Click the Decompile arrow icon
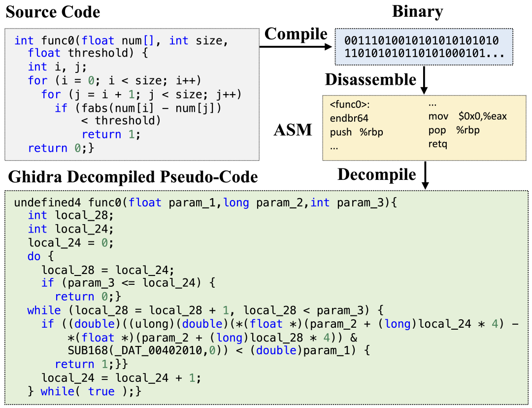This screenshot has width=532, height=408. 424,175
